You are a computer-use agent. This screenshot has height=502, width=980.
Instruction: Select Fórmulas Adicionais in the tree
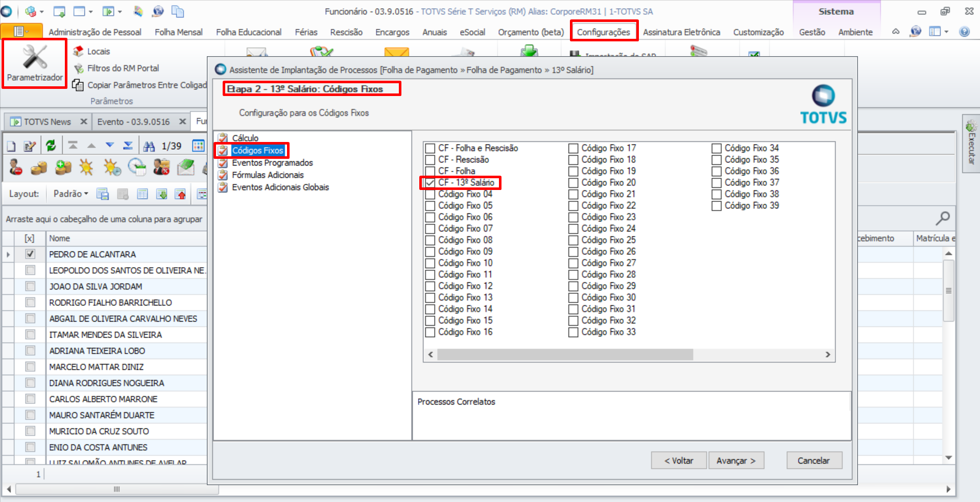[268, 175]
